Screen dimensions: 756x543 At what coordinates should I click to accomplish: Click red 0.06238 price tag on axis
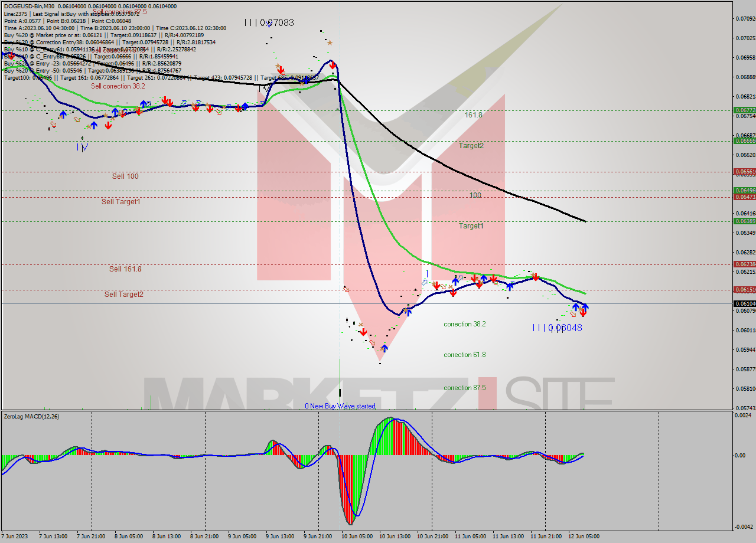pyautogui.click(x=744, y=264)
